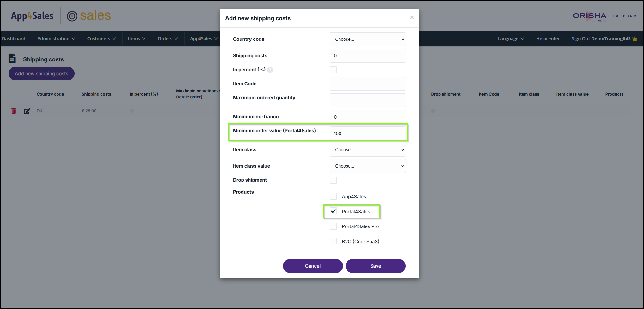Uncheck the Portal4Sales product checkbox
This screenshot has height=309, width=644.
pos(333,211)
